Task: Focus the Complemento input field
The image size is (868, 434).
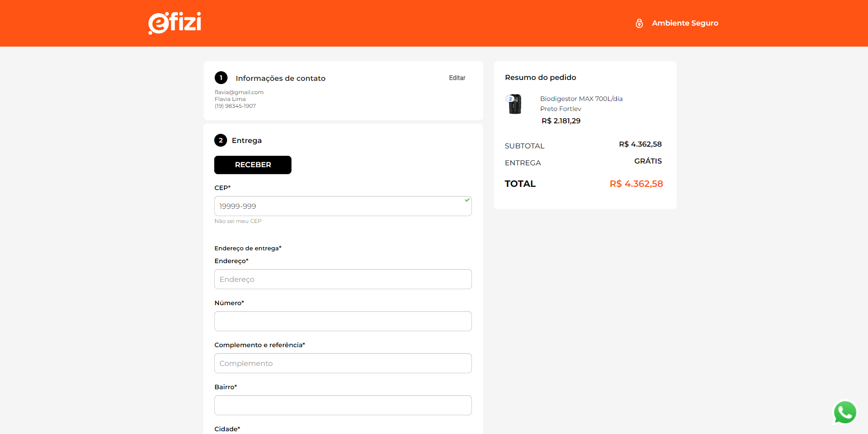Action: [x=343, y=363]
